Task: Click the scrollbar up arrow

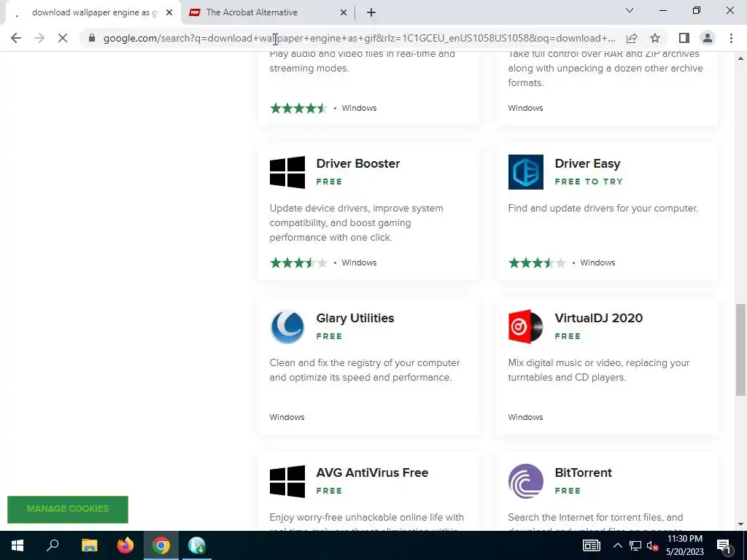Action: pyautogui.click(x=740, y=58)
